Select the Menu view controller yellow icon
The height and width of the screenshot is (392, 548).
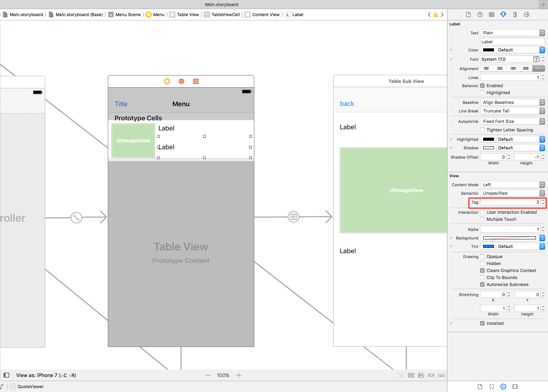pyautogui.click(x=167, y=81)
